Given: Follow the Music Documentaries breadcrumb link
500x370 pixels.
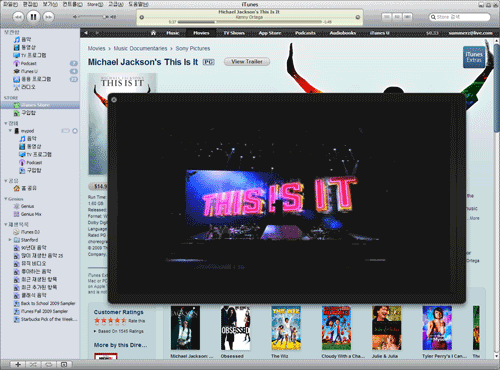Looking at the screenshot, I should (x=140, y=48).
